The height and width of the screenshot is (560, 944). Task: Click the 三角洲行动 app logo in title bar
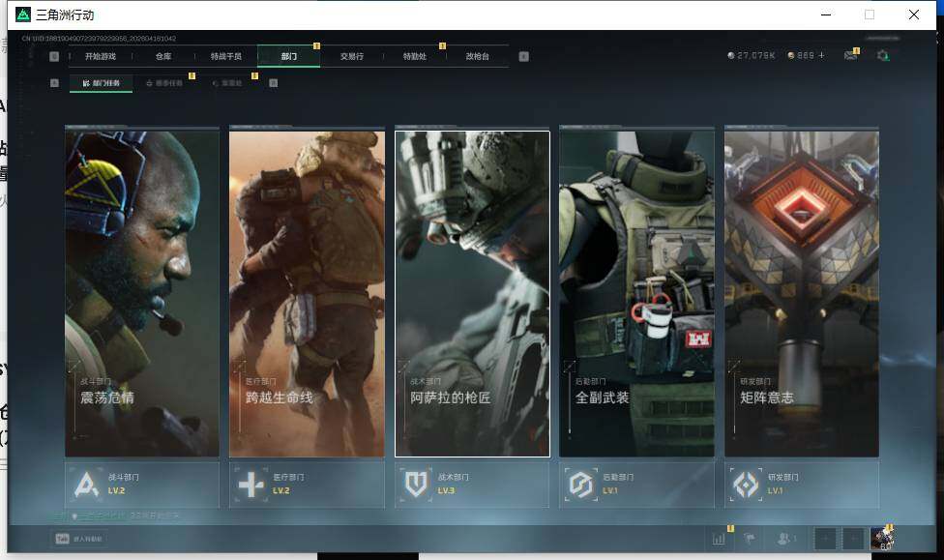(23, 15)
